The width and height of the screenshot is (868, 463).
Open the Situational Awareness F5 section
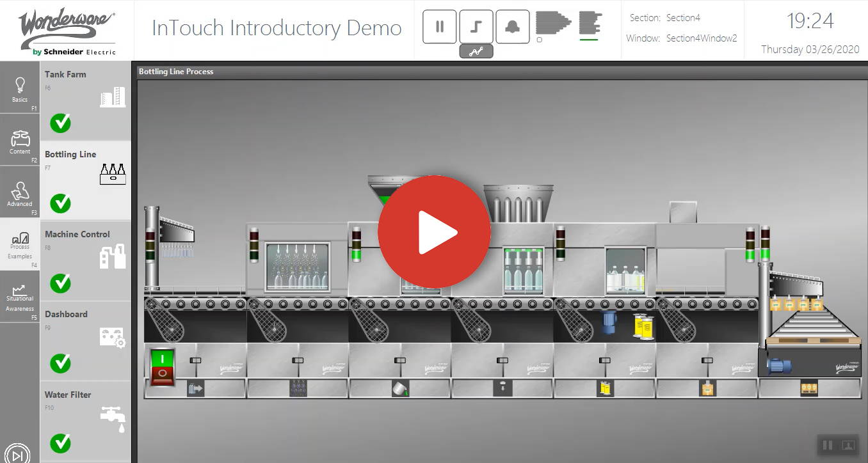tap(20, 297)
